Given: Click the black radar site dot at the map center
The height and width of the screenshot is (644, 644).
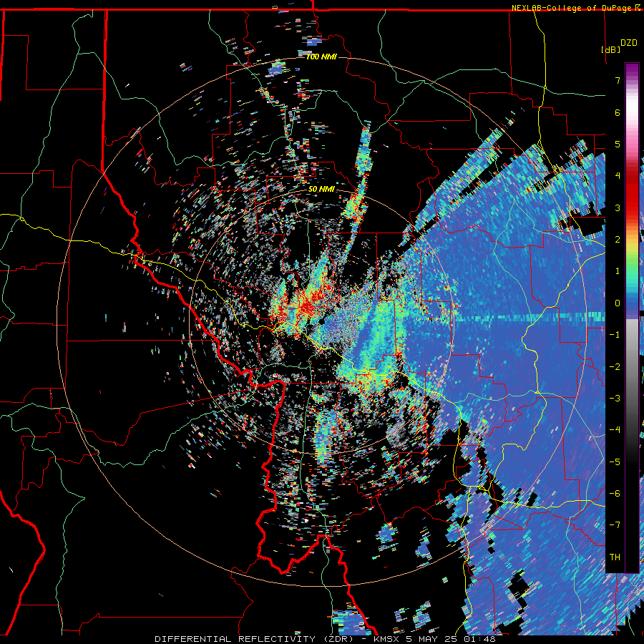Looking at the screenshot, I should click(322, 321).
